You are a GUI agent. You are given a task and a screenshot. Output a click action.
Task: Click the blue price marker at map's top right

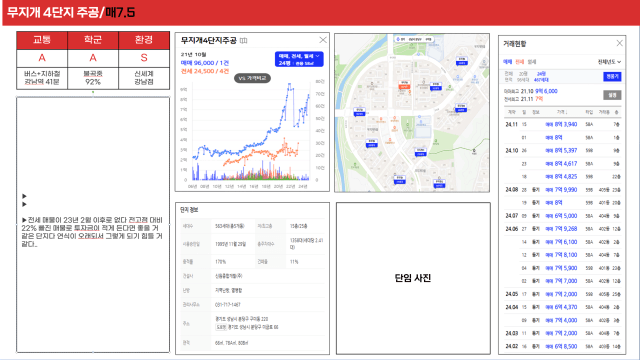(461, 61)
